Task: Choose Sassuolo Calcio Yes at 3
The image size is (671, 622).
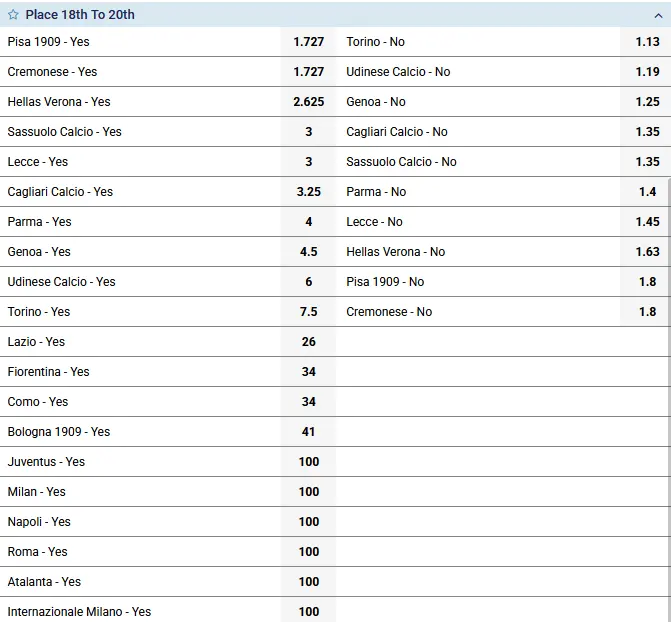Action: (x=308, y=132)
